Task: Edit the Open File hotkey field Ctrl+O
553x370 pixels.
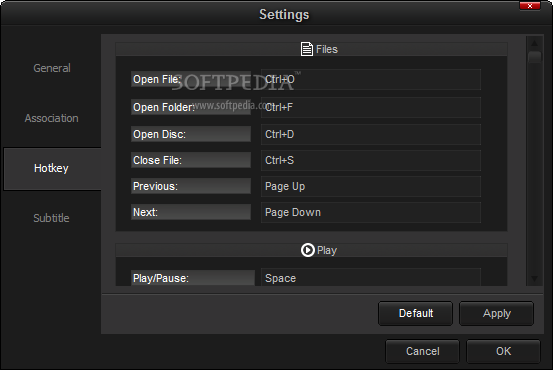Action: 371,79
